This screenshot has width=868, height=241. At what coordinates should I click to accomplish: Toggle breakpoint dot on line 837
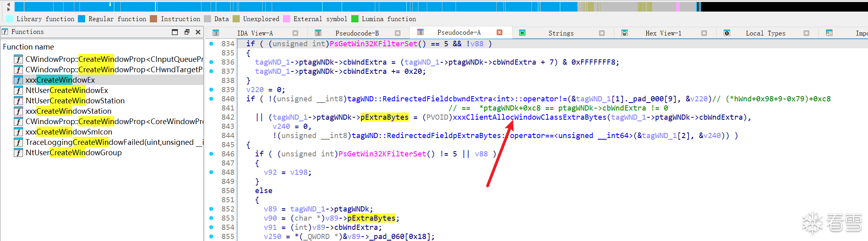click(x=211, y=71)
